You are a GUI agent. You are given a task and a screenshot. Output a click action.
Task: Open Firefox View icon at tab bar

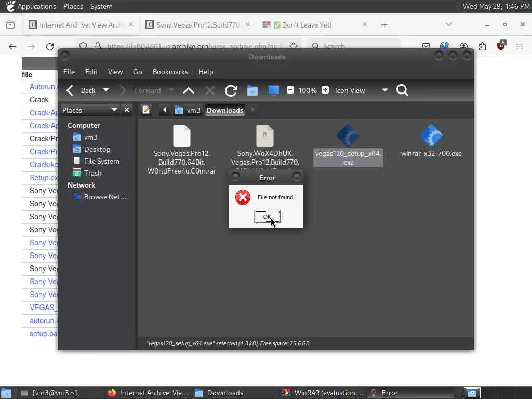[x=10, y=25]
